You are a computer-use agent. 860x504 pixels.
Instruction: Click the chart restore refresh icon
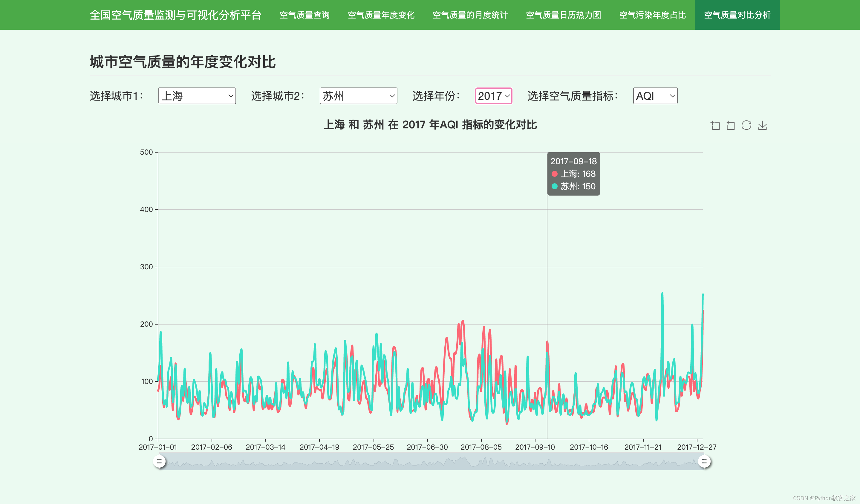(x=746, y=125)
